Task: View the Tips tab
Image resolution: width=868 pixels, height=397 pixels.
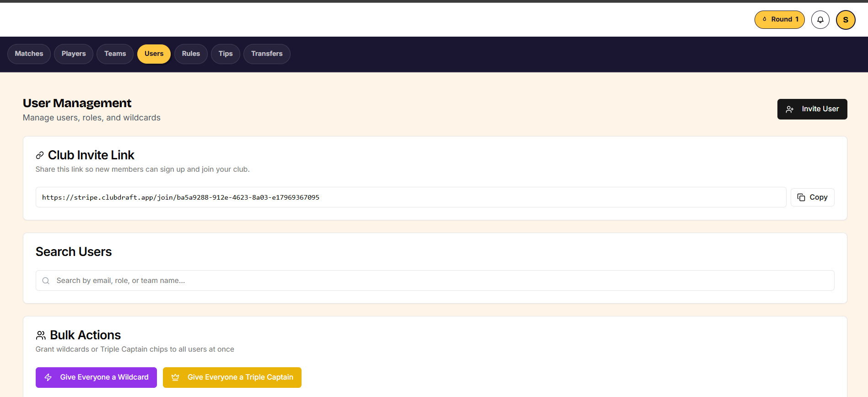Action: (226, 54)
